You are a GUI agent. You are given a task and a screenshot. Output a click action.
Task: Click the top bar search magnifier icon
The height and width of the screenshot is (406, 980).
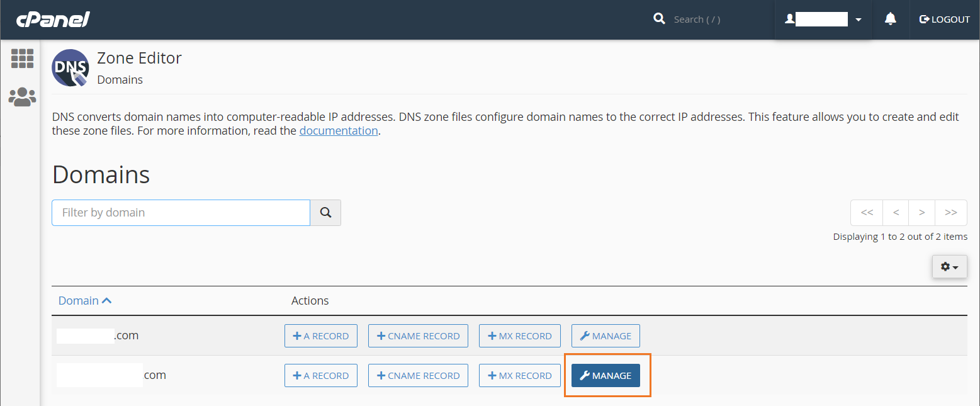click(x=659, y=19)
